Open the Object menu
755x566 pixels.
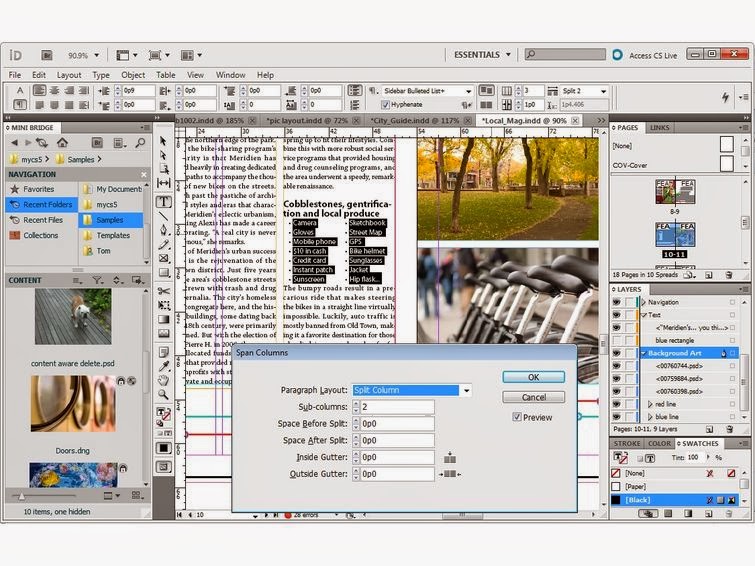[133, 75]
